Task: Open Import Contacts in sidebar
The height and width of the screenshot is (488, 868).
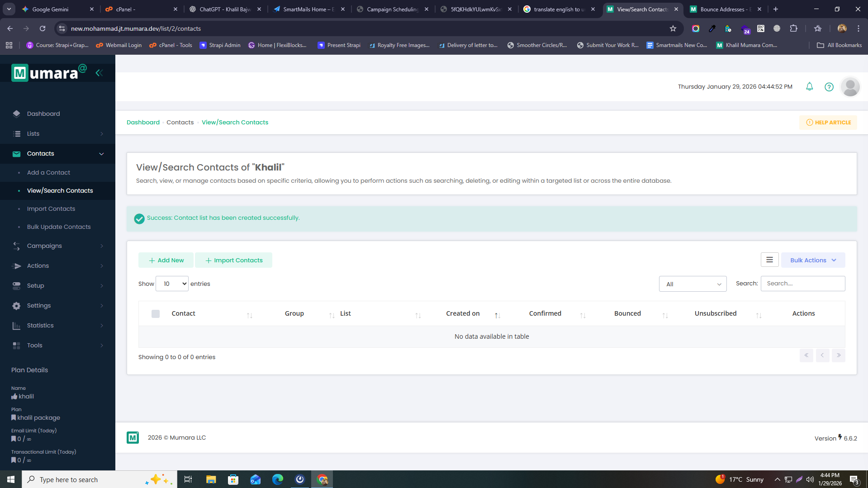Action: tap(51, 208)
